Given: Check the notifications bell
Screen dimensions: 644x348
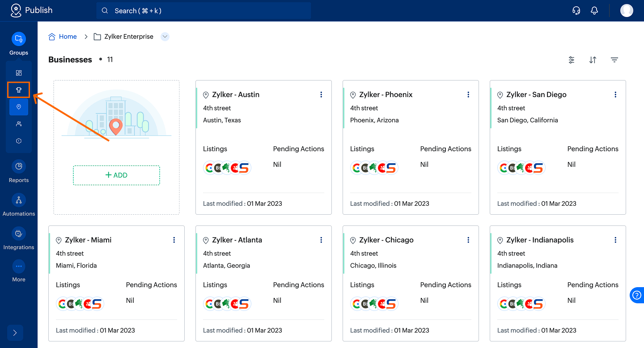Looking at the screenshot, I should coord(594,11).
